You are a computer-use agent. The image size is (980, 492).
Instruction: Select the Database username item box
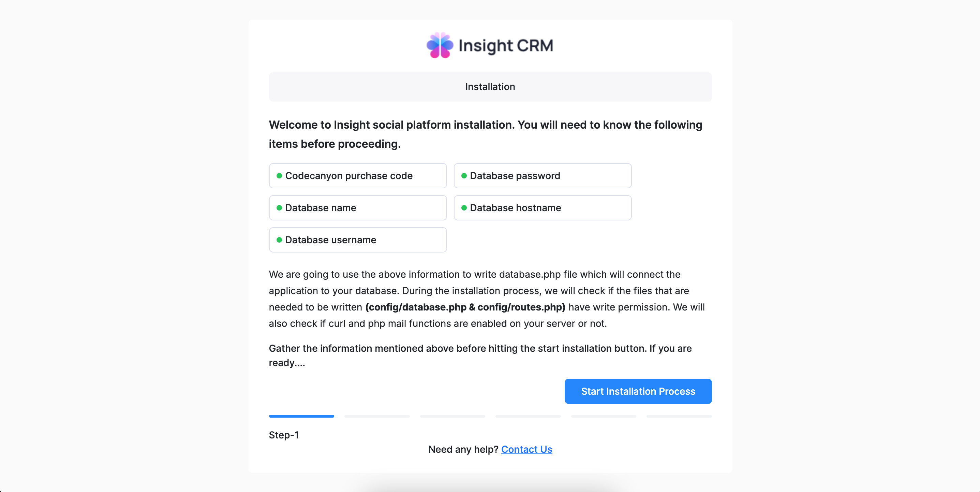pos(358,240)
